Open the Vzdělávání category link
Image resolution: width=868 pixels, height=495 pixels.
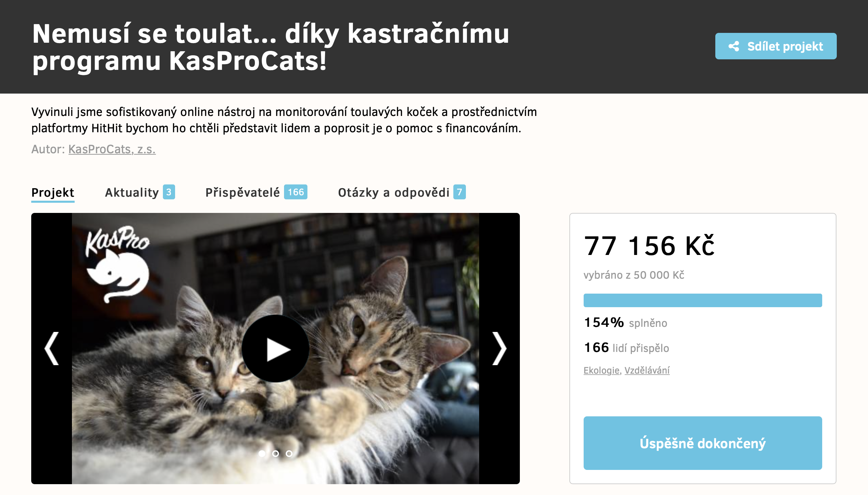647,370
